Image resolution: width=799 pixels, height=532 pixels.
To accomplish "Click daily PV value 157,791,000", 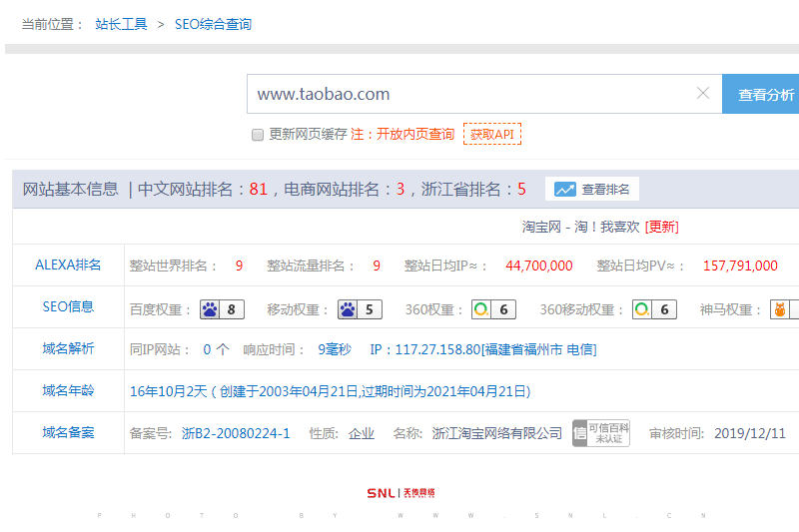I will point(740,266).
